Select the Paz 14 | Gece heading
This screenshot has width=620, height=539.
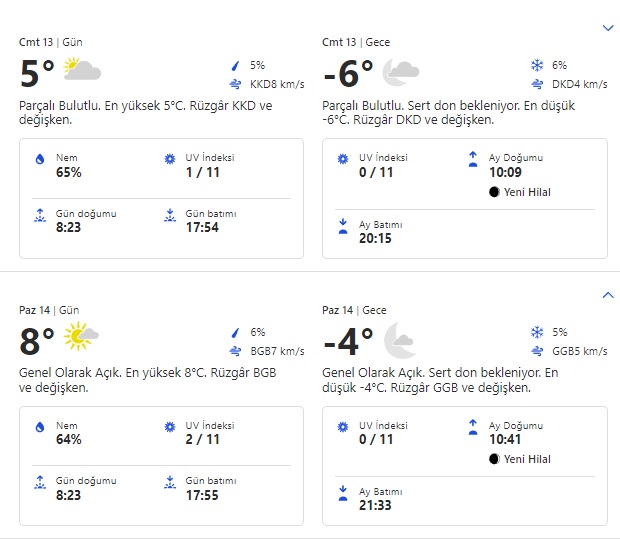(356, 310)
